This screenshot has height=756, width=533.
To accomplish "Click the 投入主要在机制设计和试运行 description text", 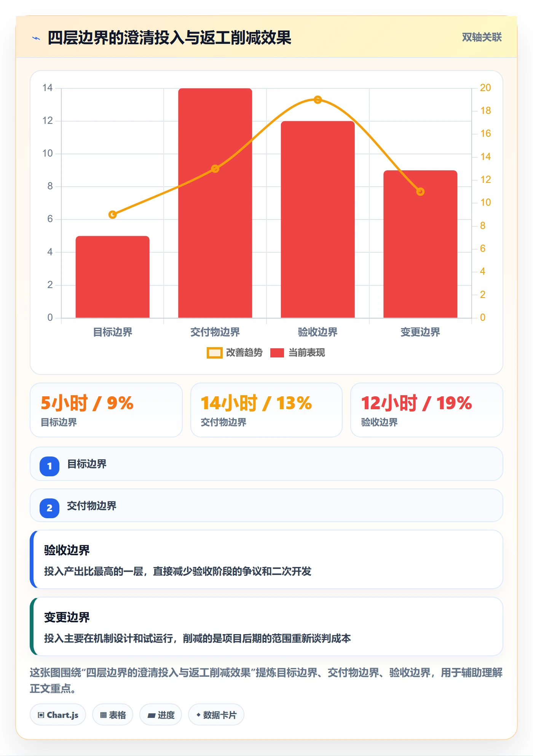I will tap(198, 638).
